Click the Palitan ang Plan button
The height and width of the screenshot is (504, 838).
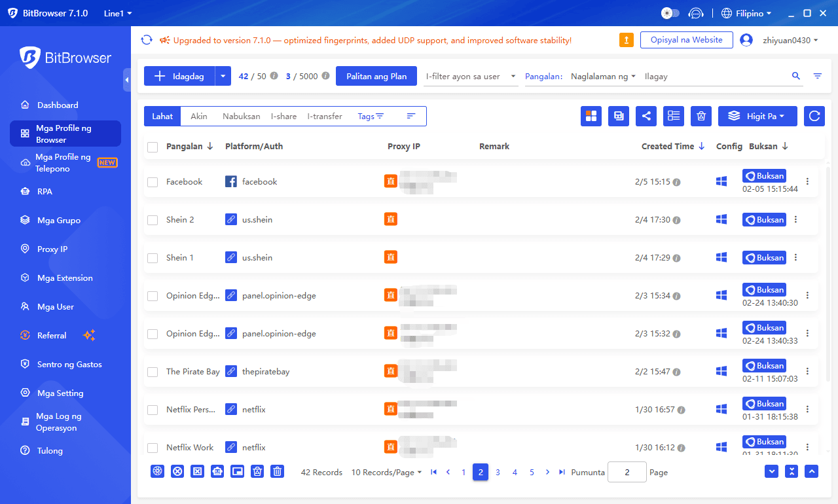point(376,76)
